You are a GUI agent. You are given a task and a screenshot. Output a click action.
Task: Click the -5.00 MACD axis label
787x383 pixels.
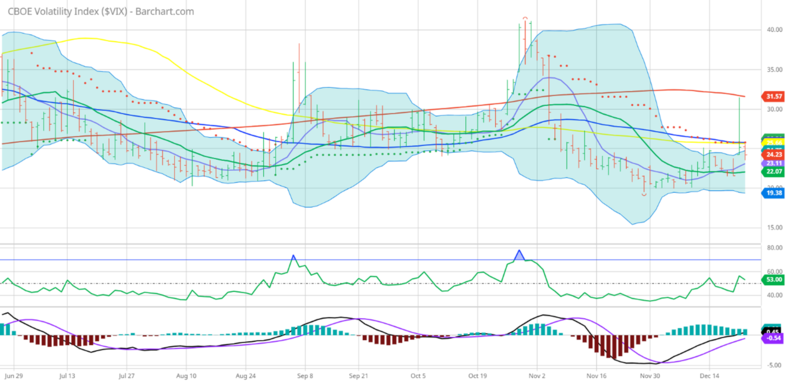(x=770, y=365)
